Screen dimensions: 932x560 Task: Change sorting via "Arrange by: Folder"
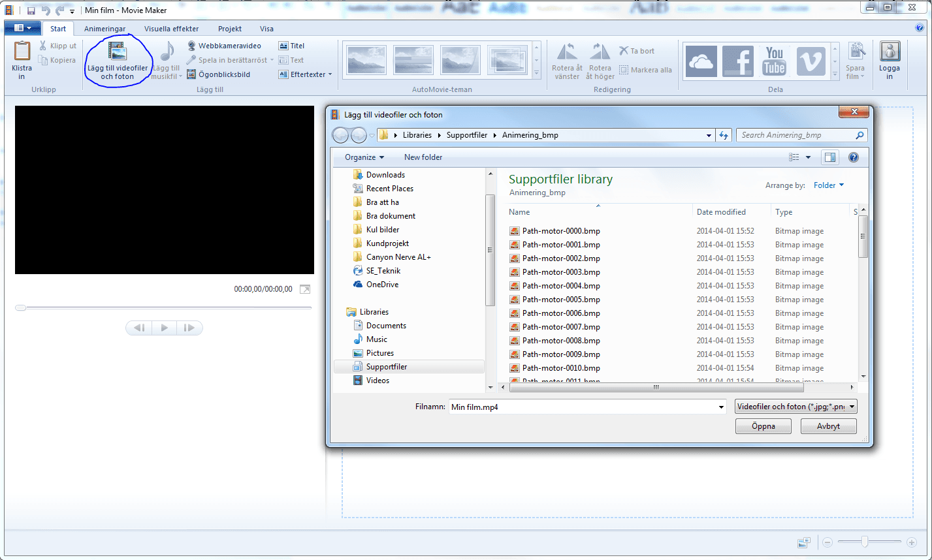(828, 185)
